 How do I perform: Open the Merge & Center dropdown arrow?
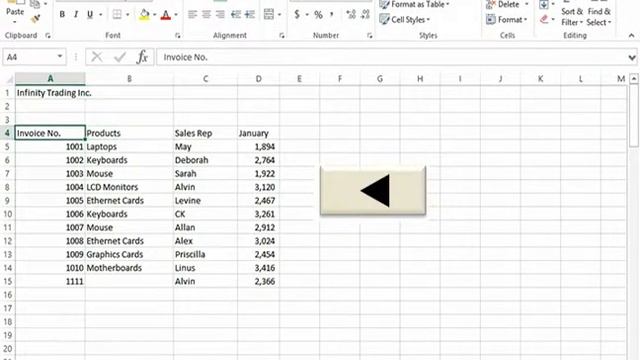point(280,15)
